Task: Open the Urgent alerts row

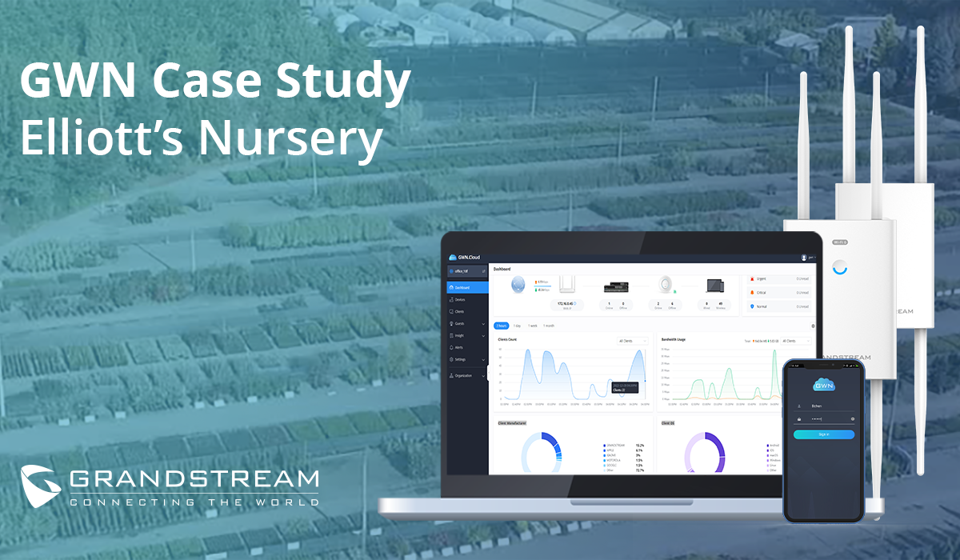Action: pos(779,278)
